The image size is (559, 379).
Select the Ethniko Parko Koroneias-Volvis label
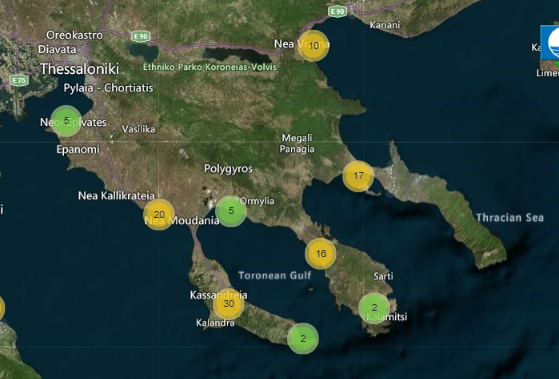click(x=210, y=67)
